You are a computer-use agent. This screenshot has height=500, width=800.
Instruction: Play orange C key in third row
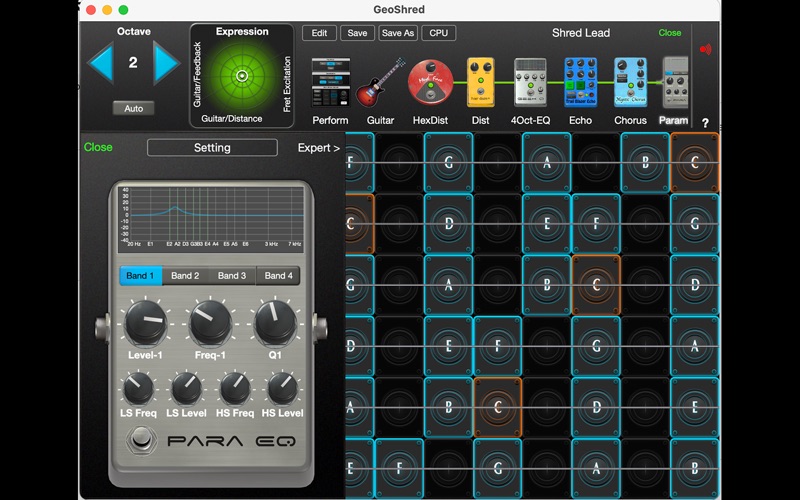596,285
